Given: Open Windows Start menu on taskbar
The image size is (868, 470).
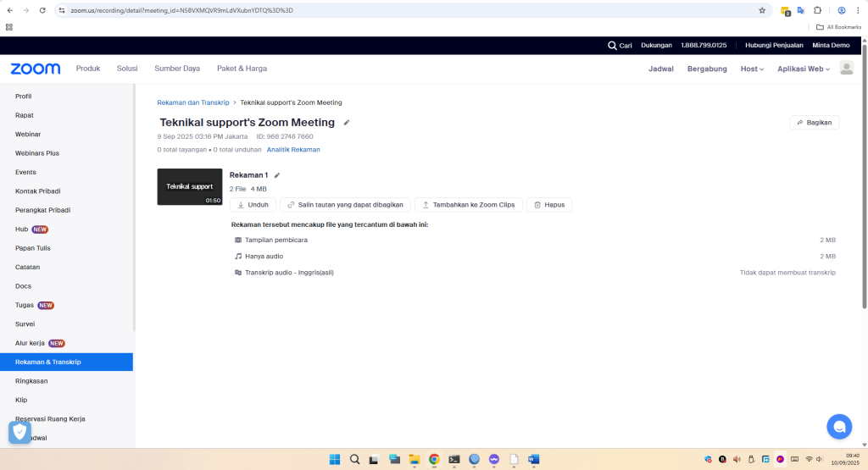Looking at the screenshot, I should (335, 459).
